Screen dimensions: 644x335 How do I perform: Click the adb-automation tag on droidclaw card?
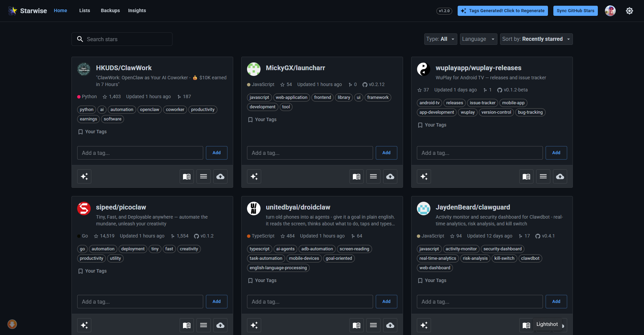[317, 249]
